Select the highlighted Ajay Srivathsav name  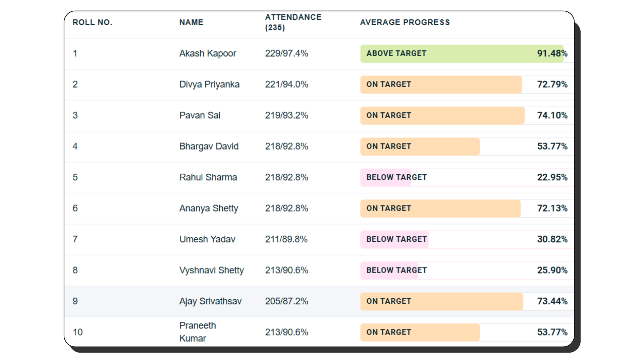click(210, 301)
